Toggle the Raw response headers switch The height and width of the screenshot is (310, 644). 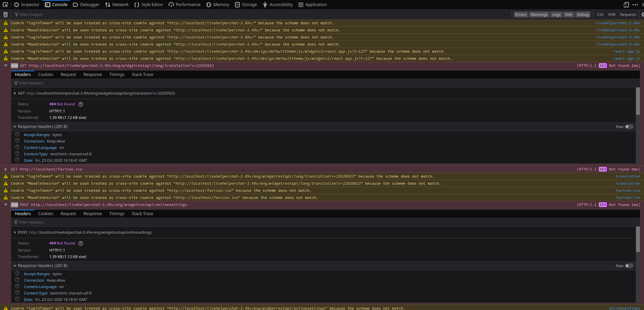click(628, 127)
